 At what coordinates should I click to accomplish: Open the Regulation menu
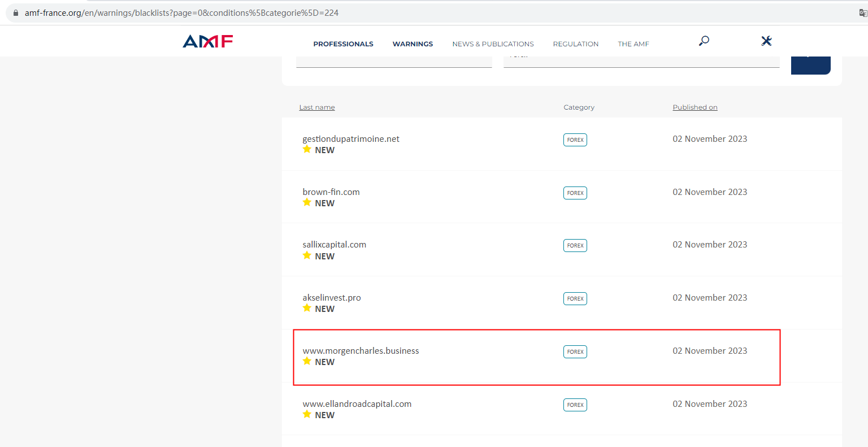tap(575, 44)
